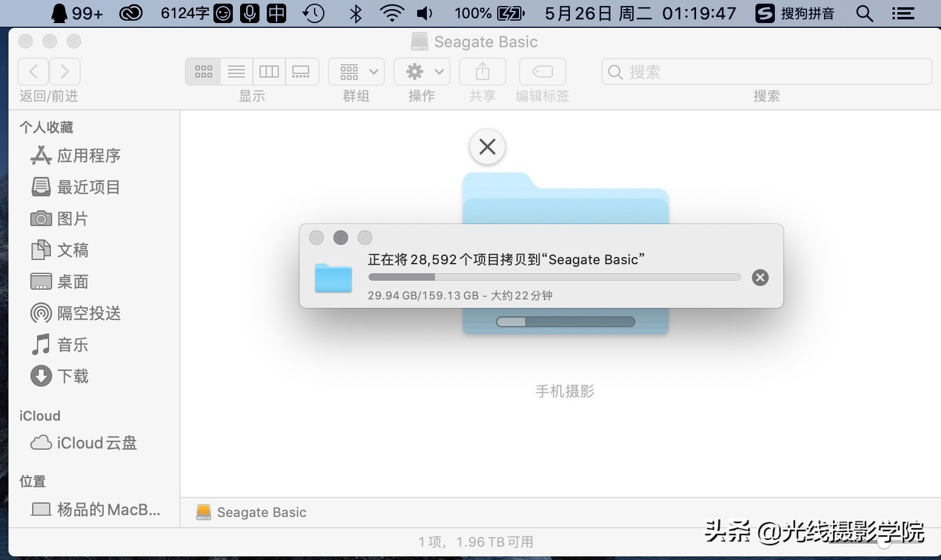
Task: Open Spotlight search from the menu bar
Action: 865,13
